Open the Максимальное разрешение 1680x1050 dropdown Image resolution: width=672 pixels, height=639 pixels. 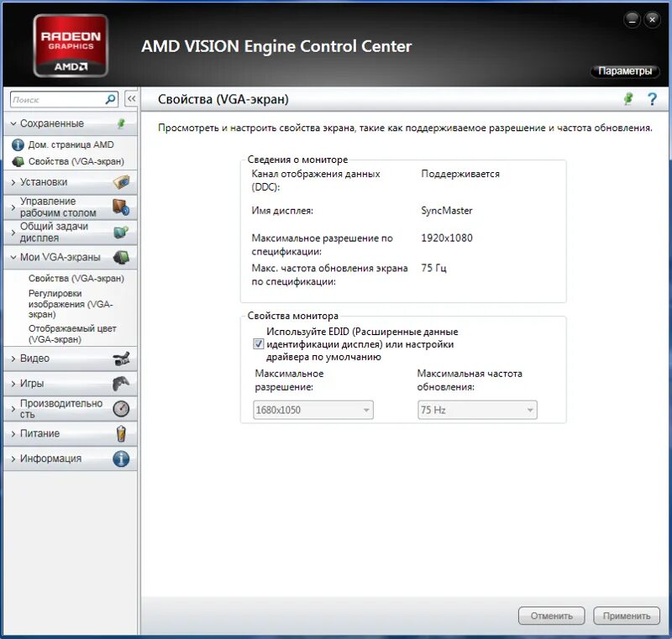point(313,410)
